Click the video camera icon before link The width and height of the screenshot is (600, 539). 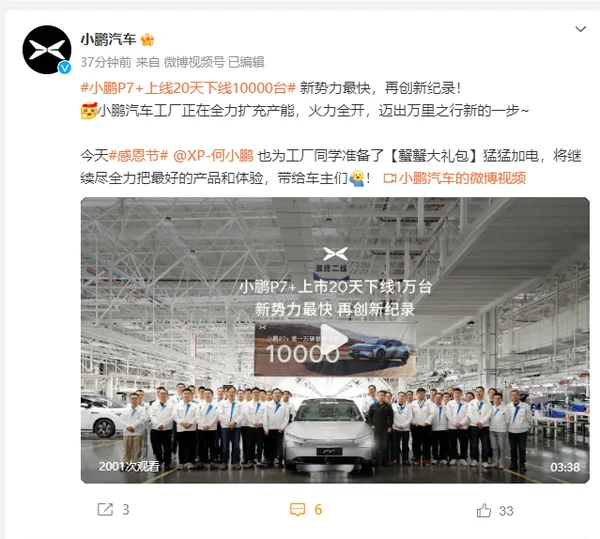click(x=390, y=178)
